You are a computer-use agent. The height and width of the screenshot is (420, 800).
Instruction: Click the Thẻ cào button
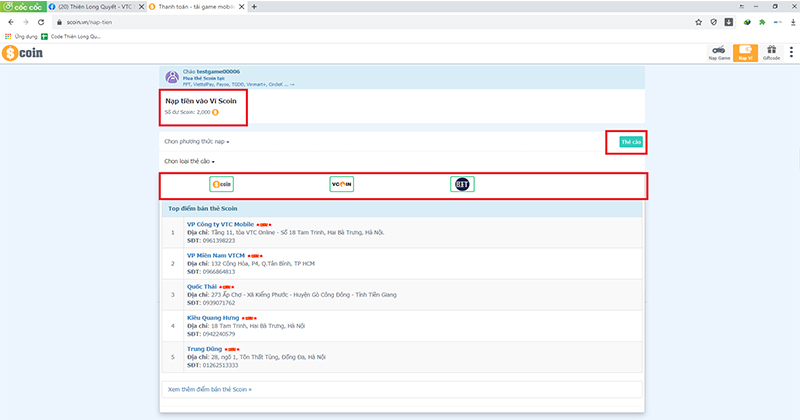(x=631, y=142)
